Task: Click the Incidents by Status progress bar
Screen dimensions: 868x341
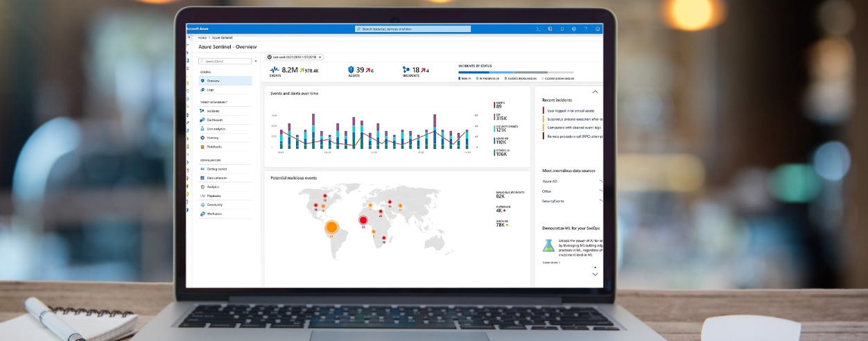Action: pyautogui.click(x=516, y=72)
